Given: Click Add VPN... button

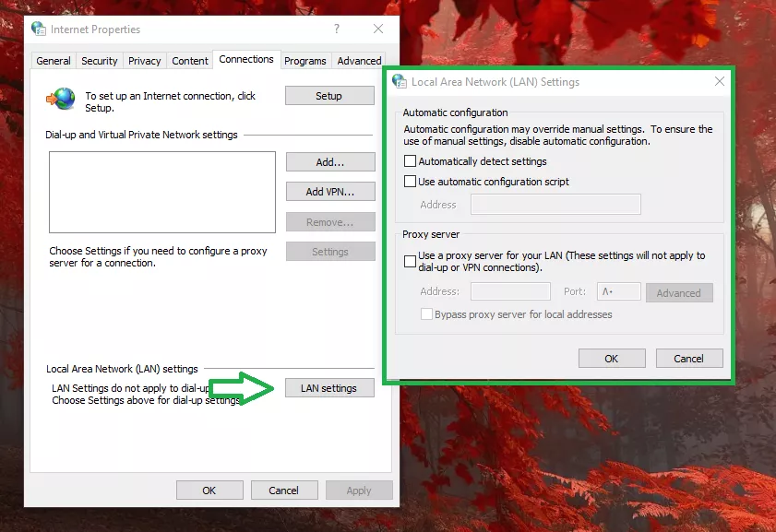Looking at the screenshot, I should pyautogui.click(x=330, y=192).
